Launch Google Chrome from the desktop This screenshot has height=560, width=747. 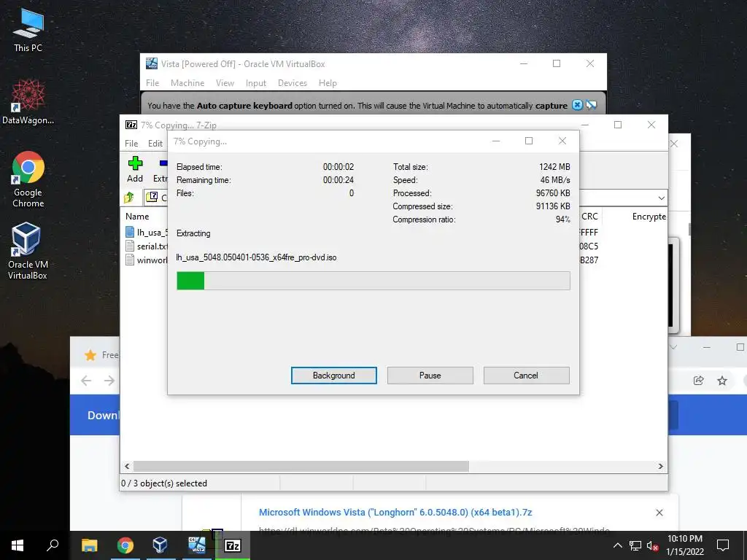[x=28, y=179]
